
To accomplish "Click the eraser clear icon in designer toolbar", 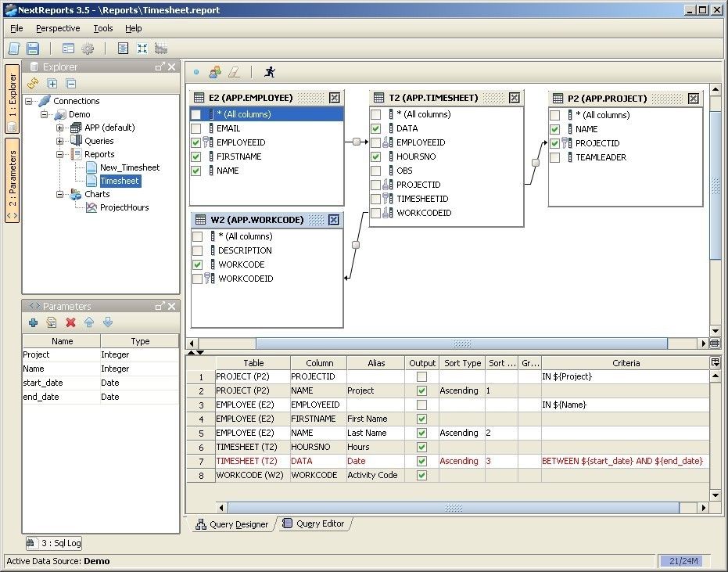I will [234, 72].
